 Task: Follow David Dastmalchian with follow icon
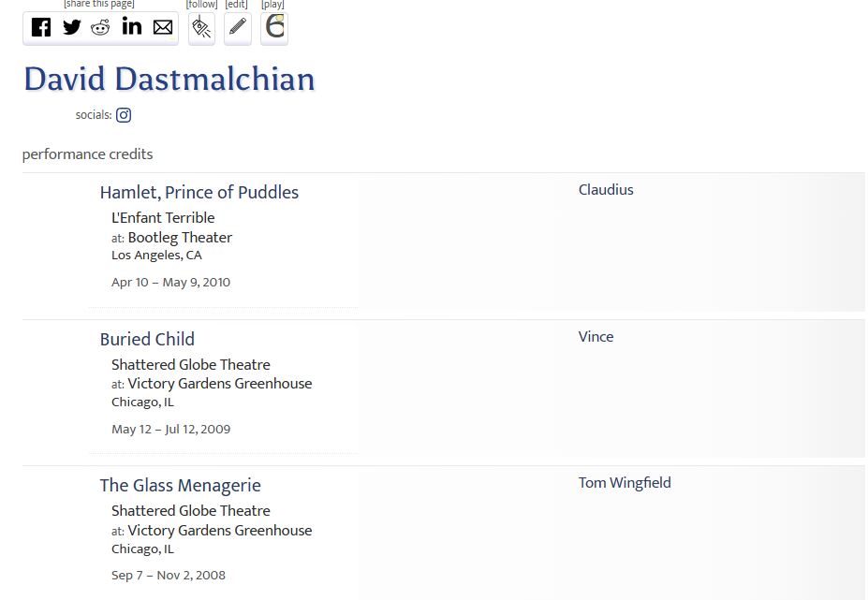point(201,28)
